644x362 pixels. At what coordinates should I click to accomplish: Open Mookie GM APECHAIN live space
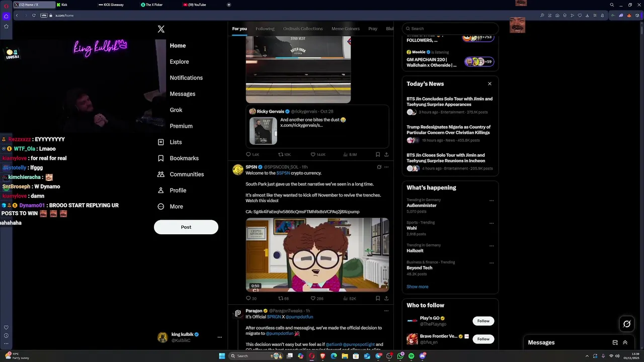point(450,59)
